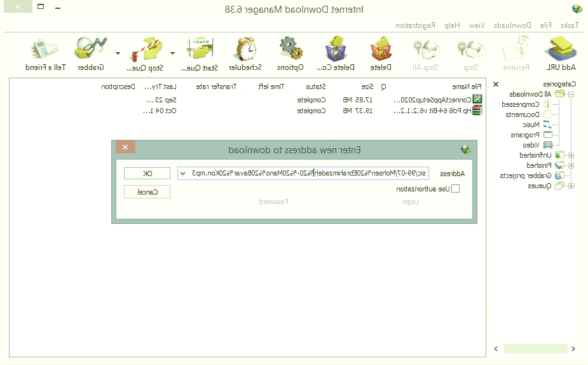Image resolution: width=588 pixels, height=365 pixels.
Task: Click the Q column header
Action: point(383,86)
